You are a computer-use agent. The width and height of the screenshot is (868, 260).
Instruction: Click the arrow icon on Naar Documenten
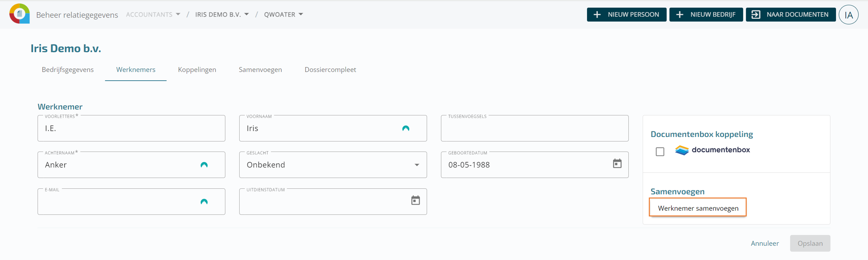pos(756,14)
